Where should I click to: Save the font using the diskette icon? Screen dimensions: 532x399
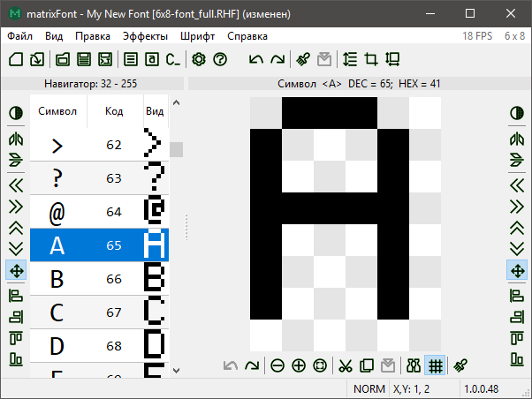(x=84, y=59)
